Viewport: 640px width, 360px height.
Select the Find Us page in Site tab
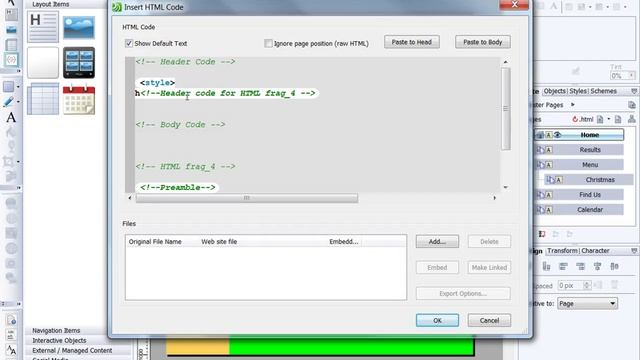[580, 195]
